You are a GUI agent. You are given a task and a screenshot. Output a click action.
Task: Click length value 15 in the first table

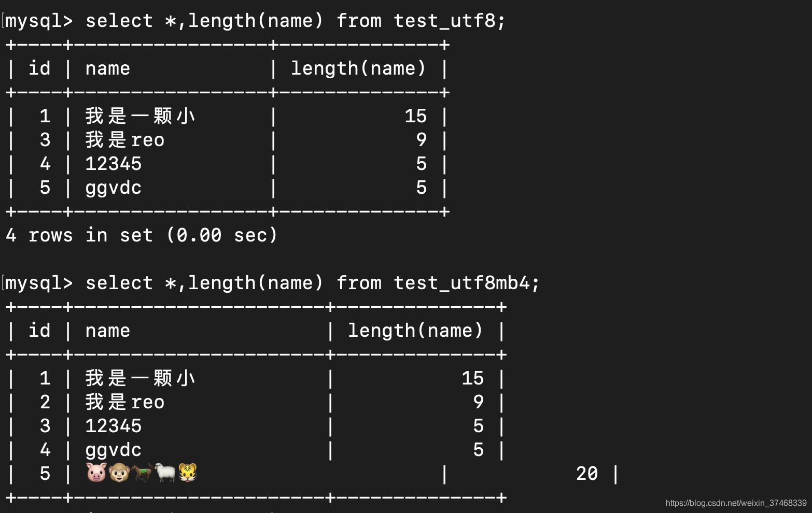coord(416,116)
